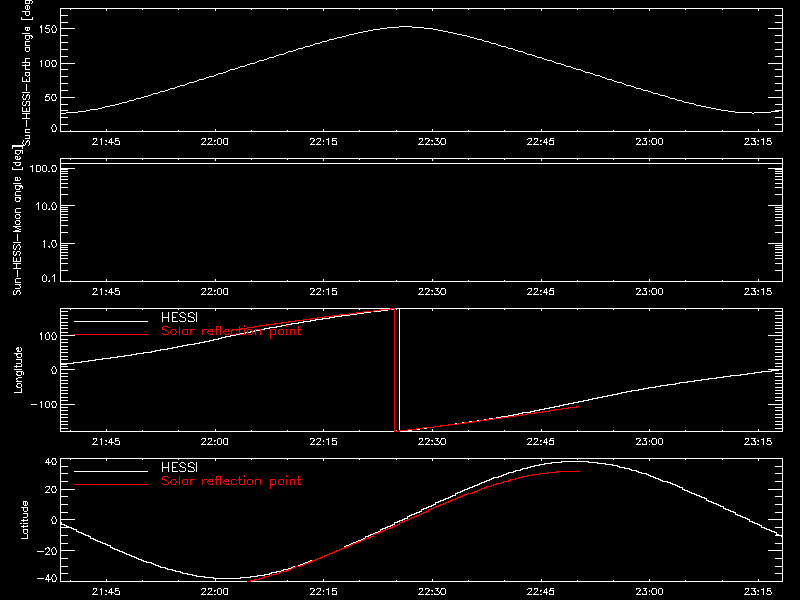Click "22:30" time tick under Longitude plot
This screenshot has width=800, height=600.
[432, 442]
